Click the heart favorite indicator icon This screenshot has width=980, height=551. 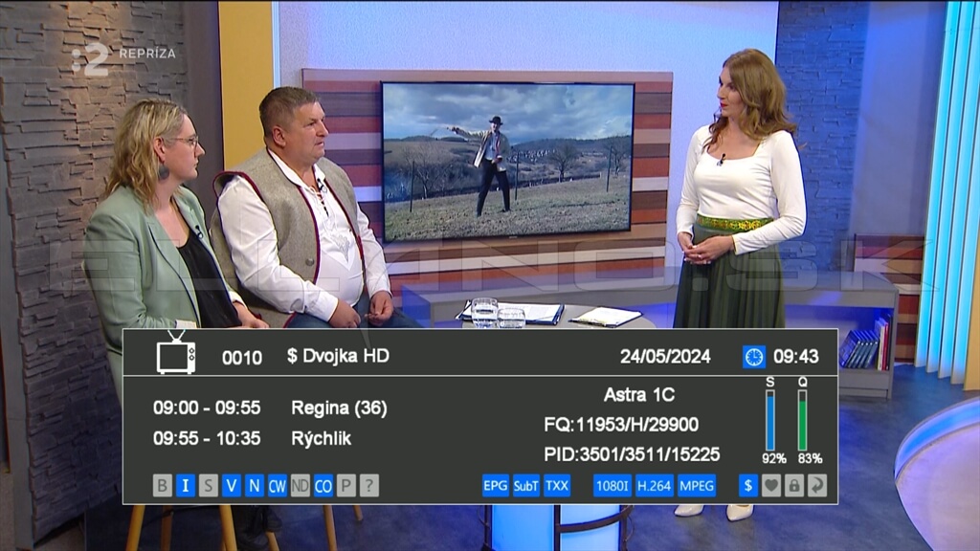tap(771, 485)
